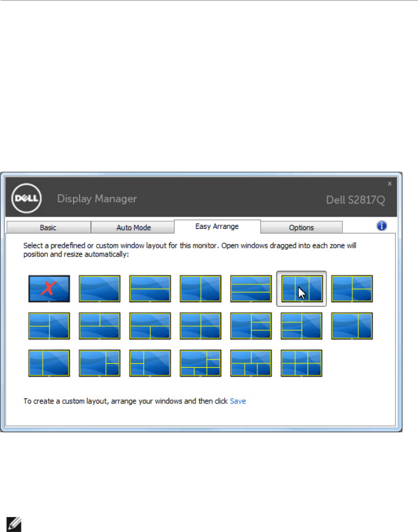Choose the single full-screen zone layout
The height and width of the screenshot is (532, 418).
click(x=100, y=289)
